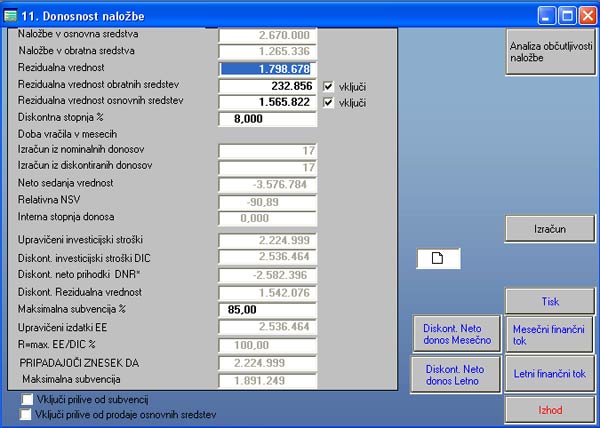Toggle 'vključi' for rezidualna vrednost osnovnih sredstev

point(330,104)
